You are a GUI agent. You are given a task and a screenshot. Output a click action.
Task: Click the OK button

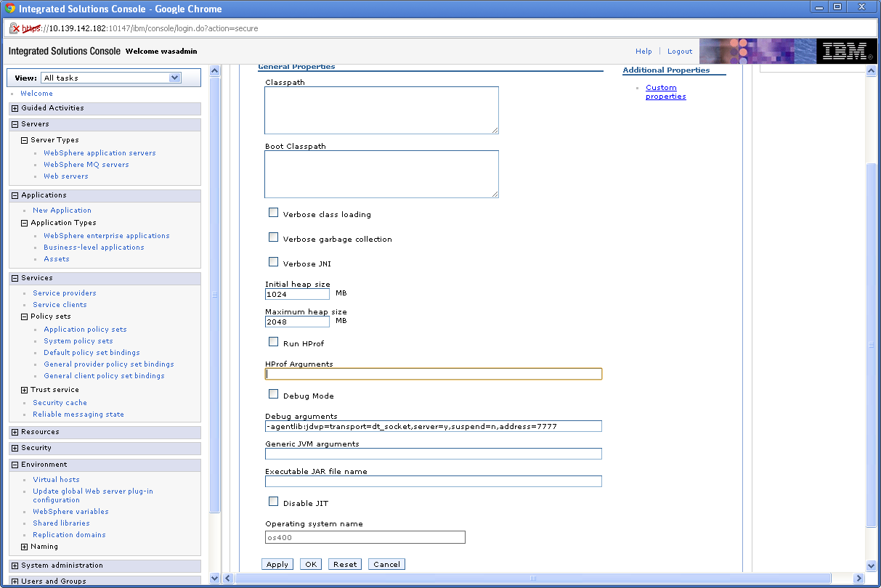pos(311,564)
